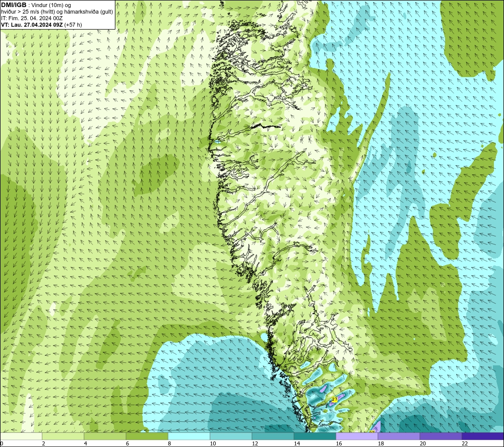The width and height of the screenshot is (504, 447).
Task: Click the '2' colorbar tick label
Action: [x=43, y=443]
